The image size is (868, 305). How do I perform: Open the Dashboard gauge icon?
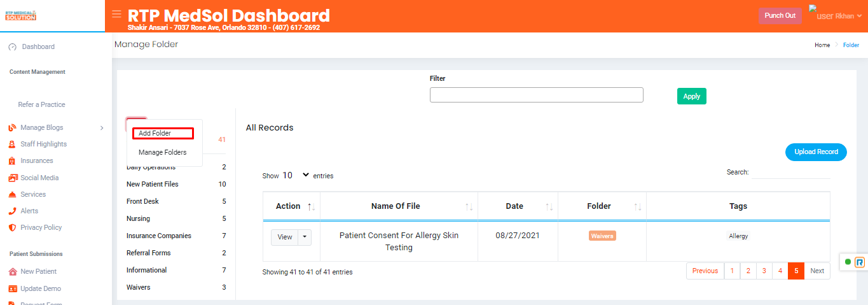(13, 47)
